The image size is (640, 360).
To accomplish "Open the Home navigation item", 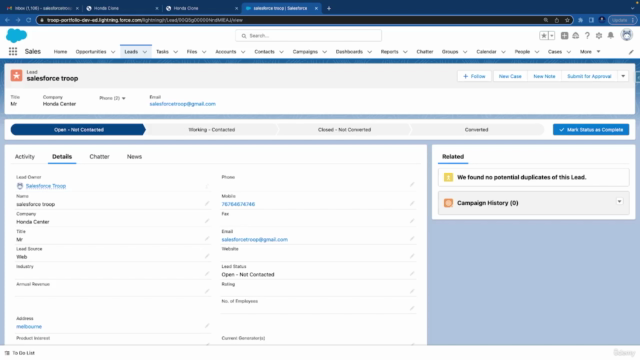I will coord(60,52).
